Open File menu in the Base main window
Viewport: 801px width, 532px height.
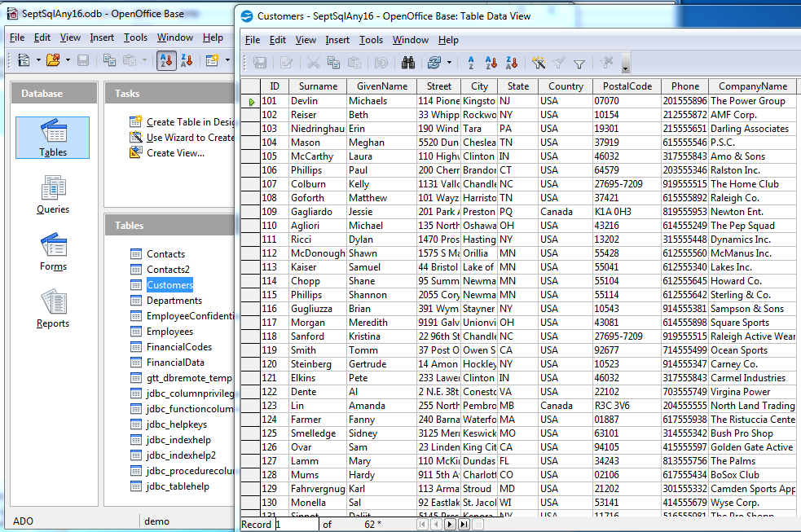[x=17, y=37]
